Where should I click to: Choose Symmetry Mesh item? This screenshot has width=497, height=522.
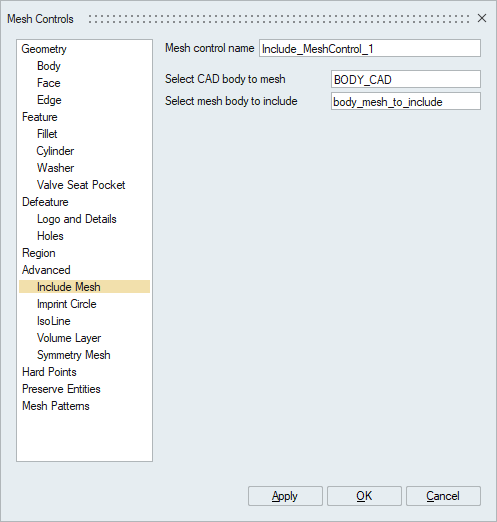(74, 355)
